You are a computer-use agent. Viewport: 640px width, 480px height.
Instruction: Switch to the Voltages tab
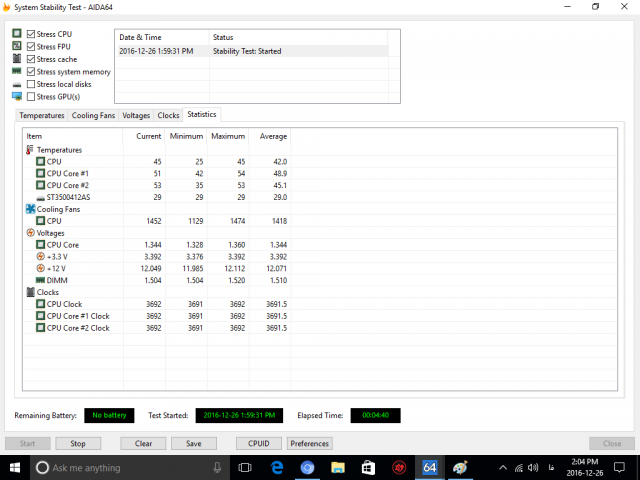pyautogui.click(x=136, y=116)
